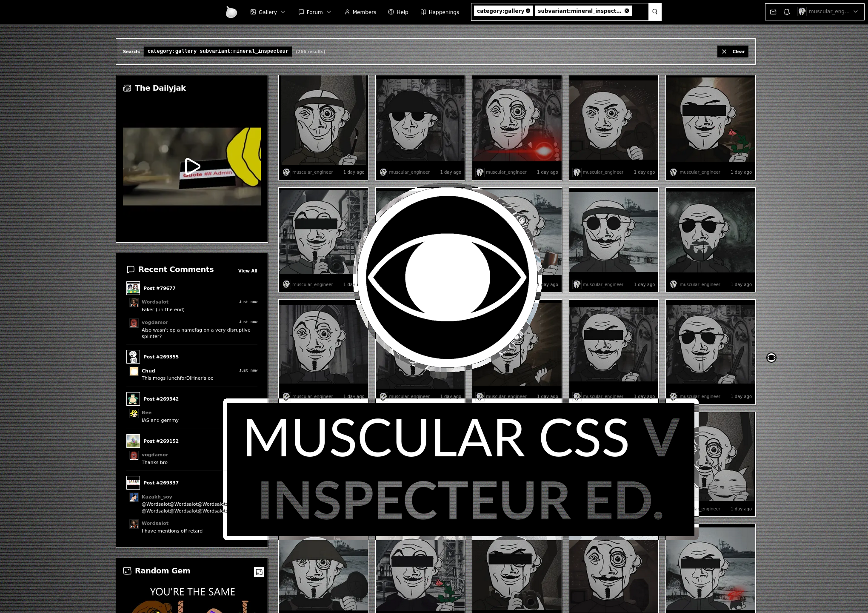This screenshot has height=613, width=868.
Task: Open the Help page
Action: pos(398,12)
